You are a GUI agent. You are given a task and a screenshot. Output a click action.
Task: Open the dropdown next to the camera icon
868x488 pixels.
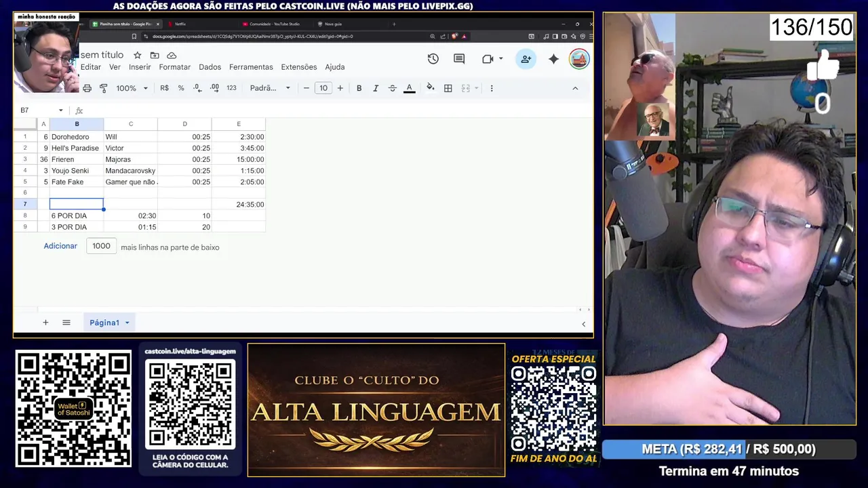pos(500,59)
